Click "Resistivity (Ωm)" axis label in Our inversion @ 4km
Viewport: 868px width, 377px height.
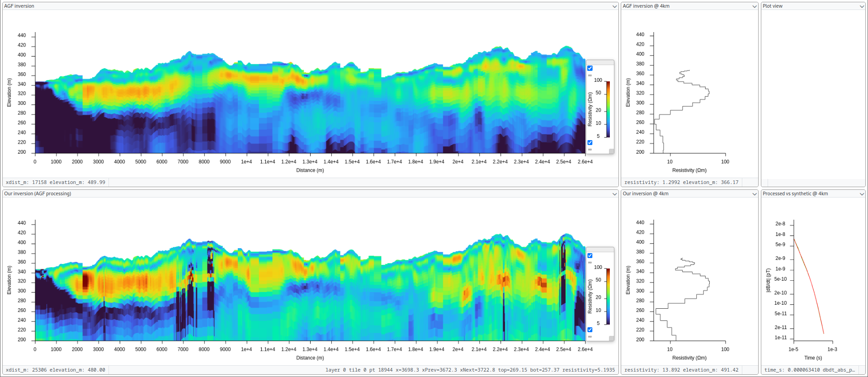pyautogui.click(x=689, y=358)
